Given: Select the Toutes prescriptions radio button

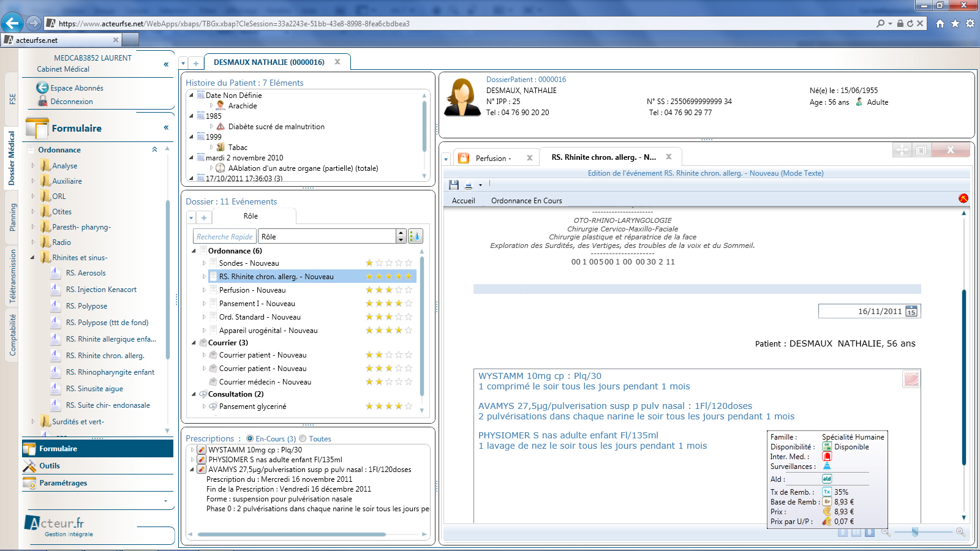Looking at the screenshot, I should 303,439.
